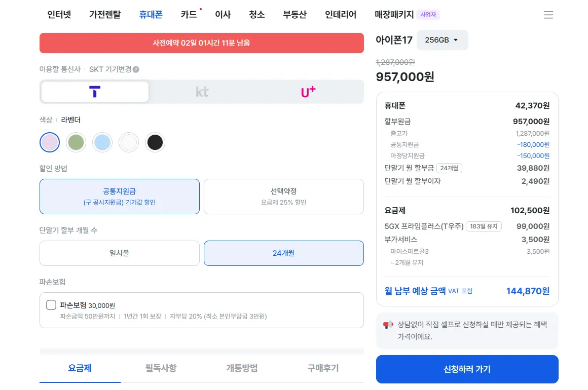Pick the black color swatch
This screenshot has height=390, width=588.
coord(155,142)
